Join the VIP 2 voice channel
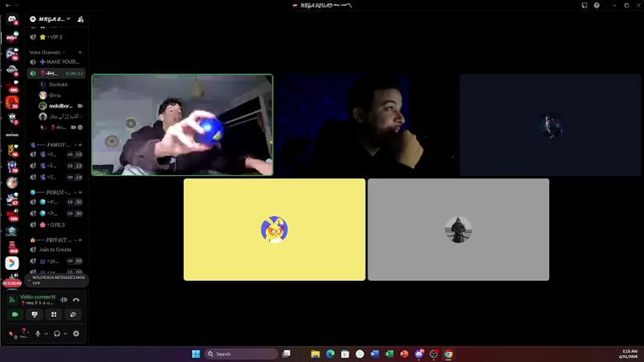 tap(55, 37)
